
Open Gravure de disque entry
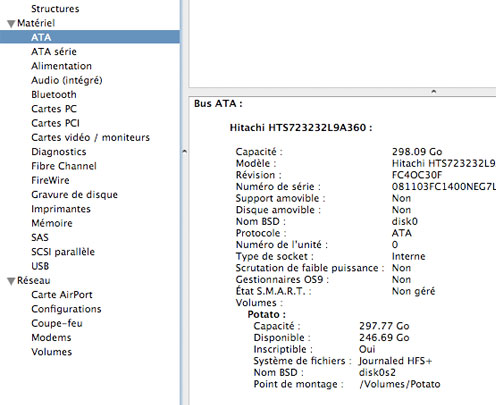(x=74, y=195)
